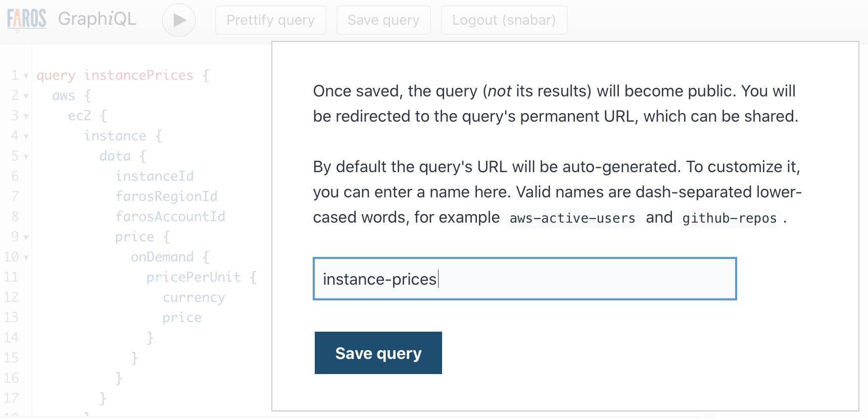Click the instanceId field on line 6
Viewport: 868px width, 419px height.
pos(154,176)
